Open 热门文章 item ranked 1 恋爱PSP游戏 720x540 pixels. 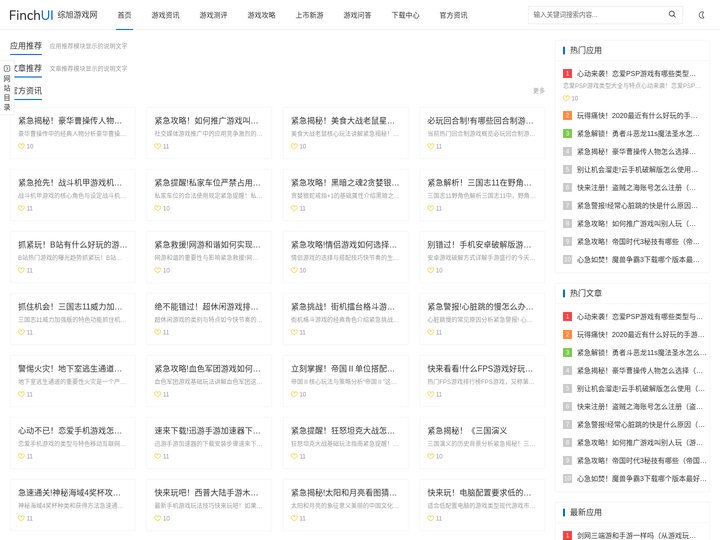(x=640, y=317)
